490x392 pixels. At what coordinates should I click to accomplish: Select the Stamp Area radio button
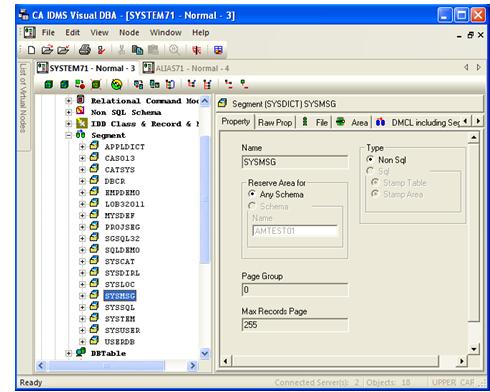[375, 194]
